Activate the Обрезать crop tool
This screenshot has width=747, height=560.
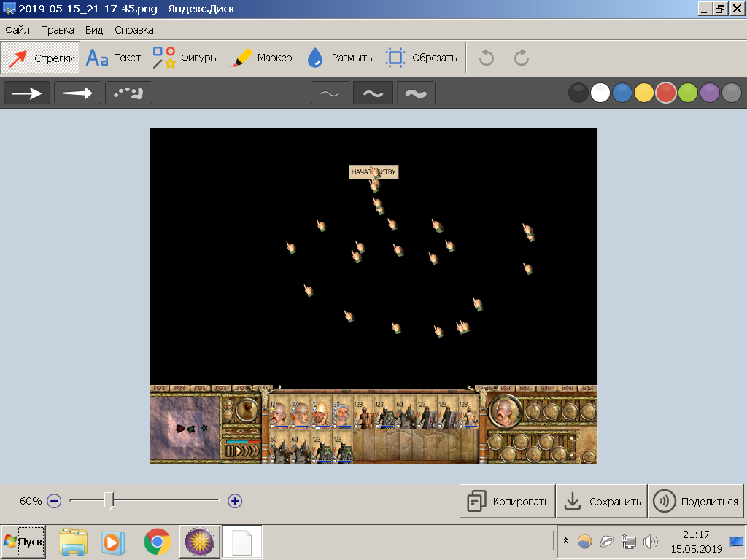click(x=421, y=58)
